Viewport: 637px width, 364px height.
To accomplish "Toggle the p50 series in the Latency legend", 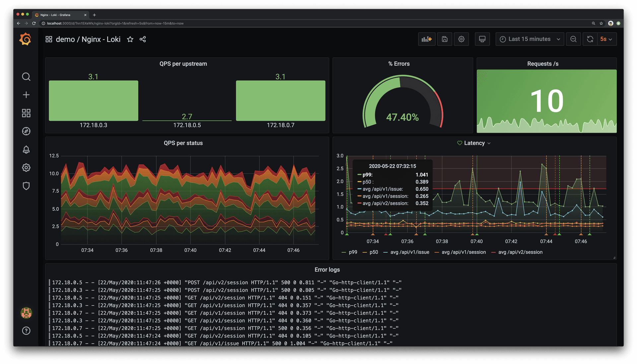I will tap(374, 252).
